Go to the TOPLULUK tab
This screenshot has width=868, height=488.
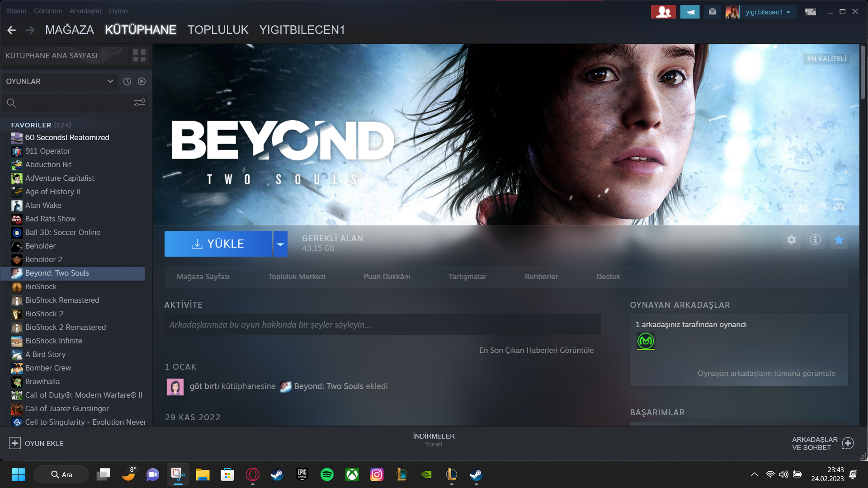pos(218,30)
